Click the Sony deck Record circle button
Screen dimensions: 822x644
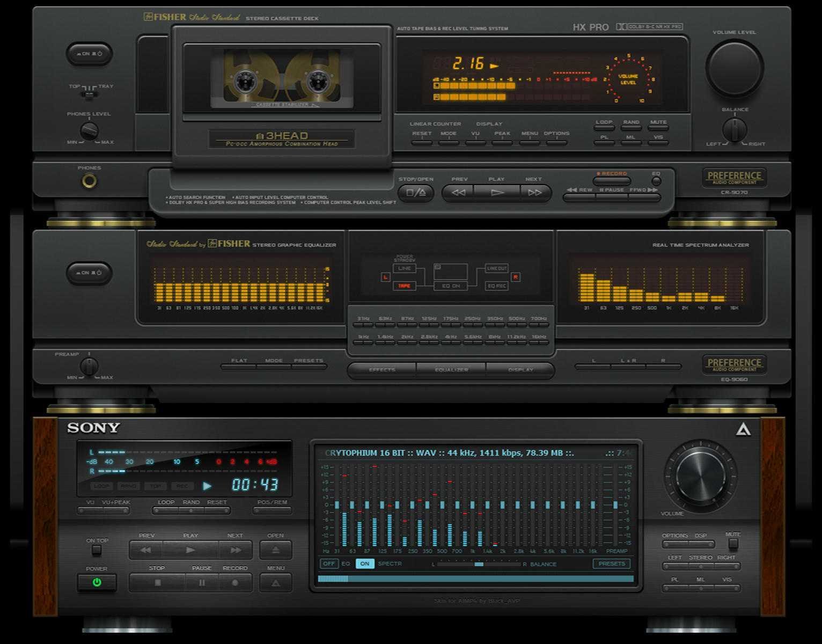tap(235, 582)
